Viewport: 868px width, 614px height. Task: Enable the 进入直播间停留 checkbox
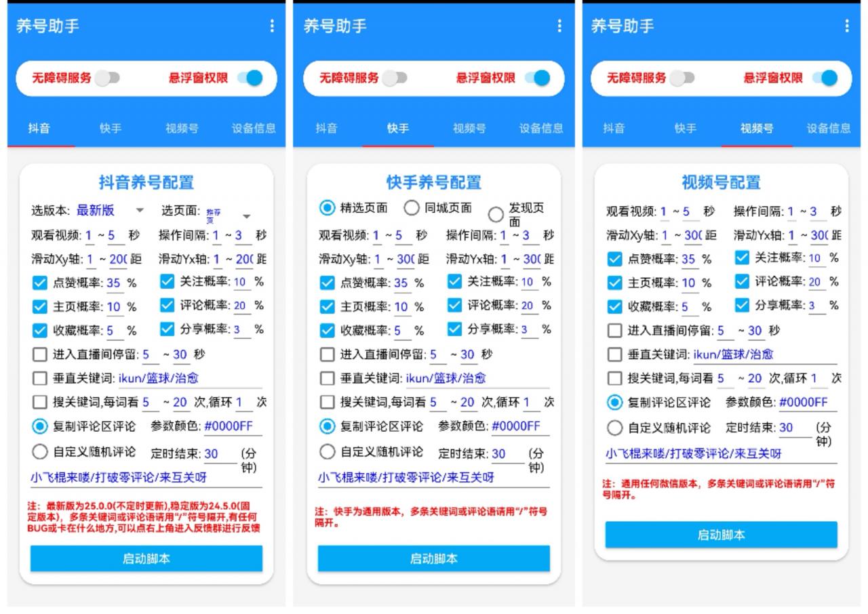[40, 354]
